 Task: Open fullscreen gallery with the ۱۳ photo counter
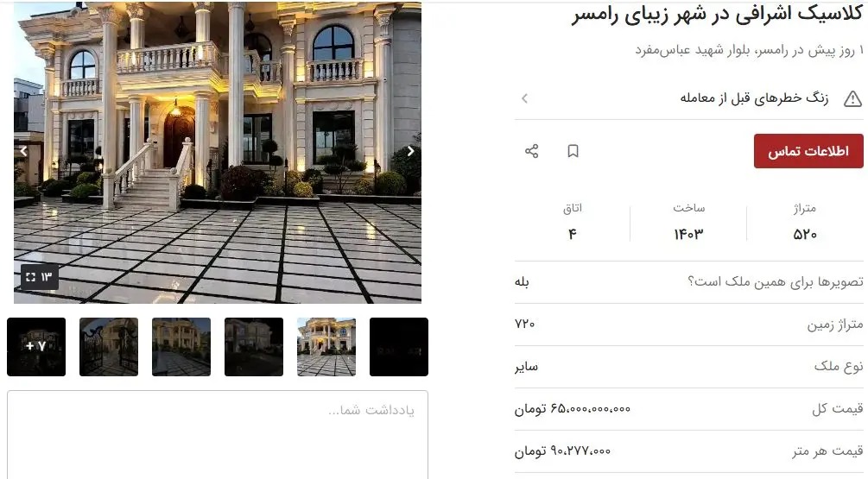tap(40, 277)
